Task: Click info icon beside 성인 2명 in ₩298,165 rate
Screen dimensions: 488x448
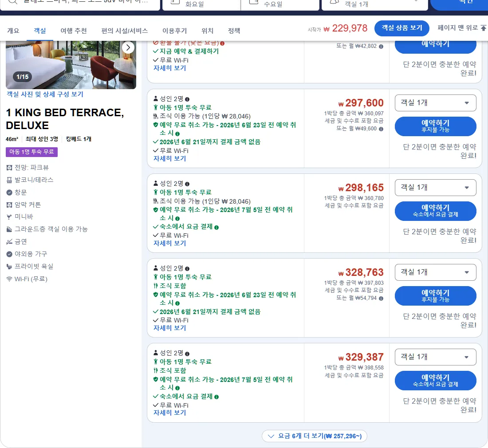Action: click(x=187, y=184)
